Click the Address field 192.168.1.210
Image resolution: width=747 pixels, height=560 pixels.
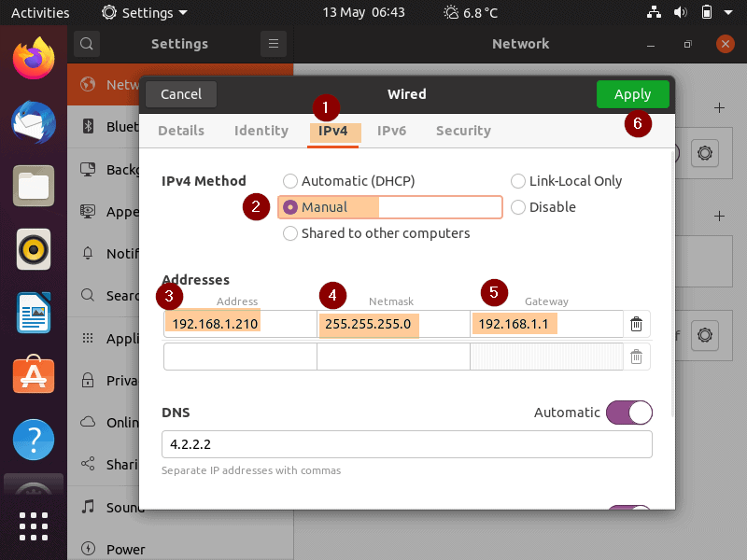coord(240,324)
